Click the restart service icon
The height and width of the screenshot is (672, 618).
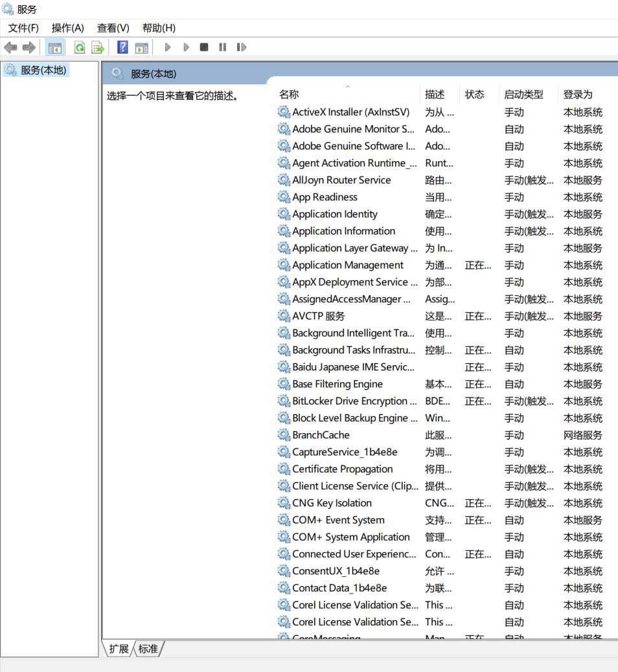241,47
